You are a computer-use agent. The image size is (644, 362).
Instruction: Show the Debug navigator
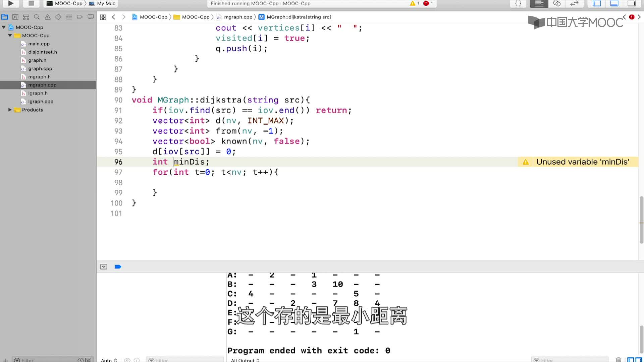[69, 17]
